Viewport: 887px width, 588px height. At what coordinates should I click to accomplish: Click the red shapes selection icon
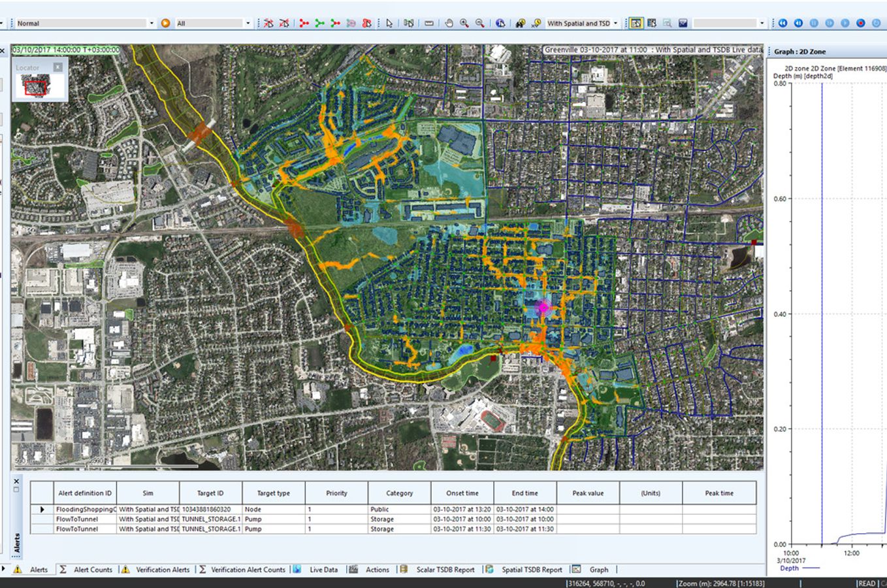367,23
